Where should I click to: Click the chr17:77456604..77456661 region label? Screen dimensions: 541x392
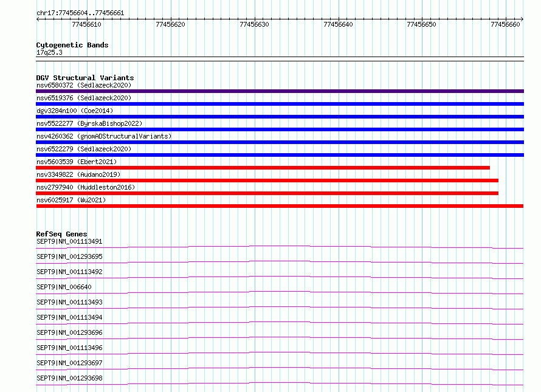[80, 13]
